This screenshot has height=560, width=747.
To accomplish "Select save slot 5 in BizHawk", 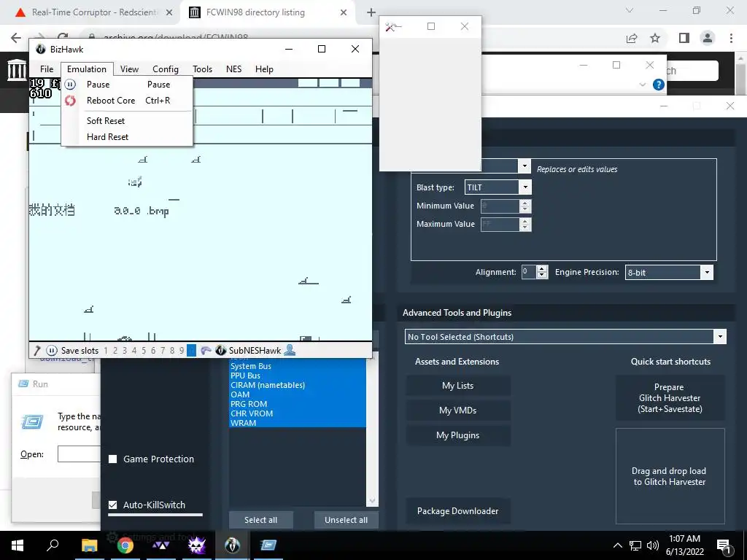I will click(144, 351).
